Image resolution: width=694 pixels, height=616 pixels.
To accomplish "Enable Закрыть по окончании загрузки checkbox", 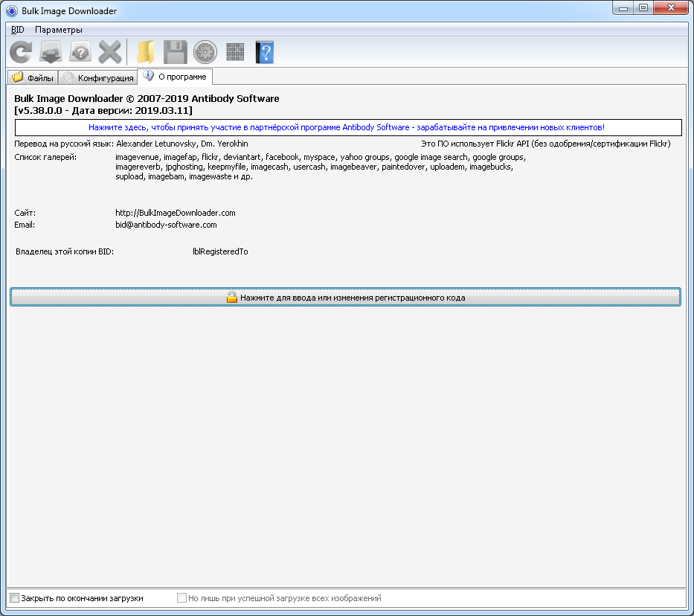I will (15, 598).
